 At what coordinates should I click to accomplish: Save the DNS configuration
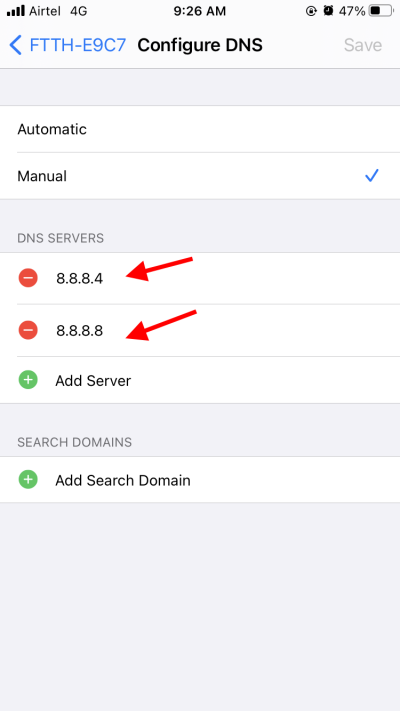click(x=363, y=45)
